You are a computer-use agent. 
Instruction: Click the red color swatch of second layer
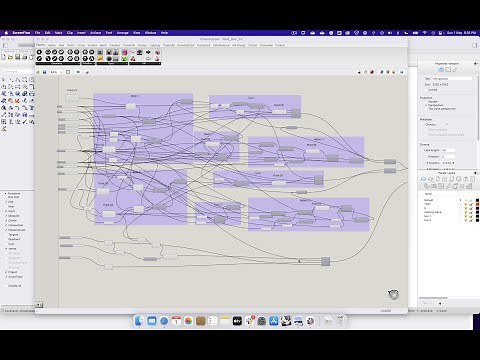[x=477, y=204]
